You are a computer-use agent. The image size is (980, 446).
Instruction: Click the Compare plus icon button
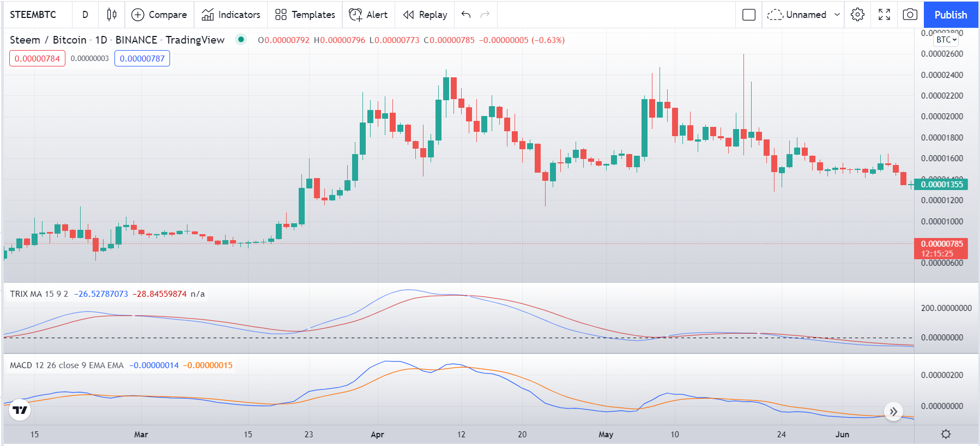[138, 15]
